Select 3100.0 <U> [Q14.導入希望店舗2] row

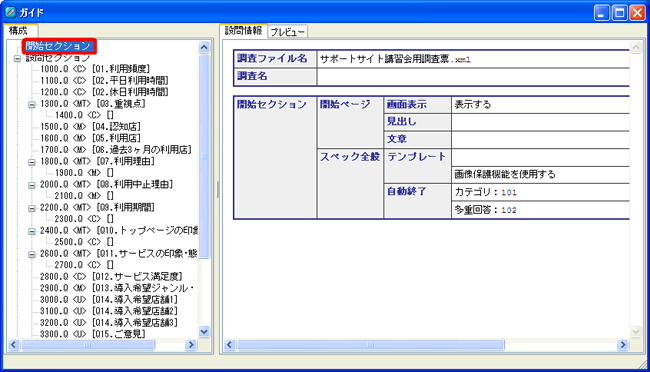coord(109,311)
